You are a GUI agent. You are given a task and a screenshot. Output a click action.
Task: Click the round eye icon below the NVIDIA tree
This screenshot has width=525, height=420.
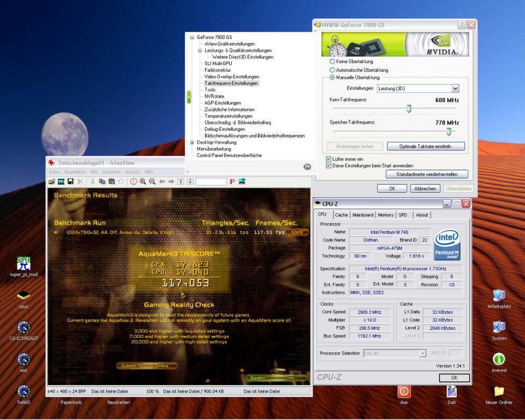pyautogui.click(x=307, y=166)
